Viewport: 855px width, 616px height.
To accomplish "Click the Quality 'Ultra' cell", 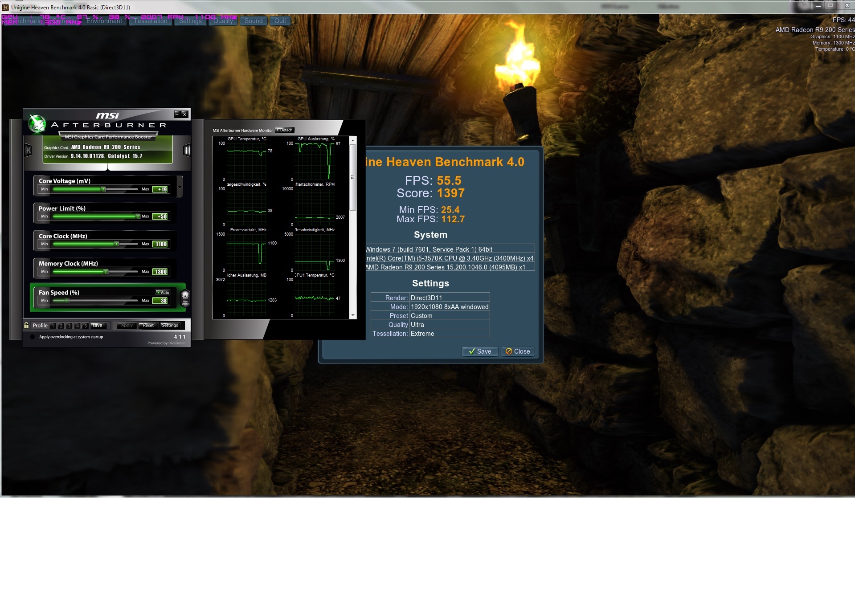I will click(450, 325).
